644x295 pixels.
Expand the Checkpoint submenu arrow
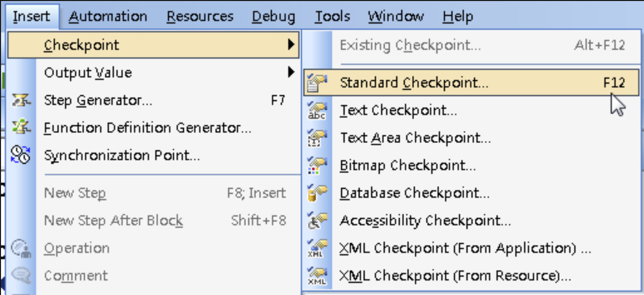[291, 45]
